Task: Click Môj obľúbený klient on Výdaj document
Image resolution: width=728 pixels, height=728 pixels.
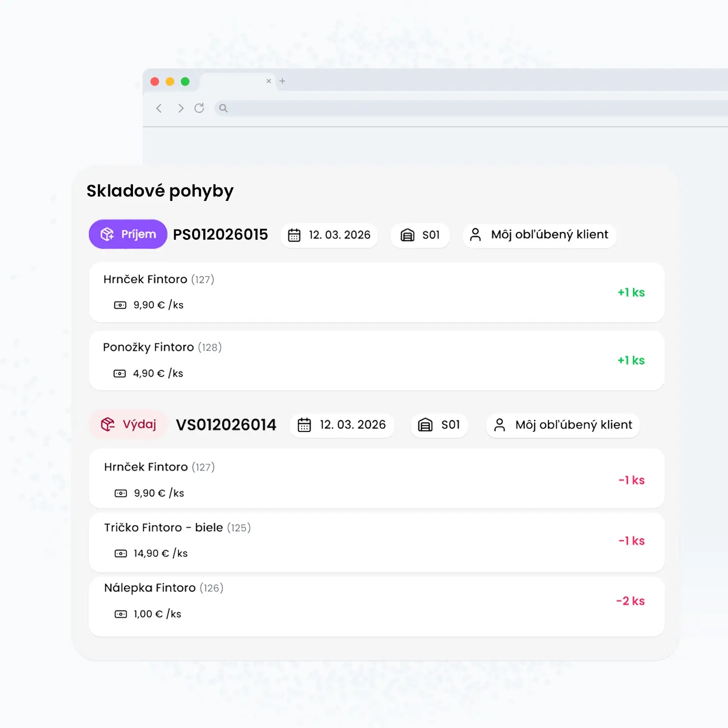Action: (x=573, y=425)
